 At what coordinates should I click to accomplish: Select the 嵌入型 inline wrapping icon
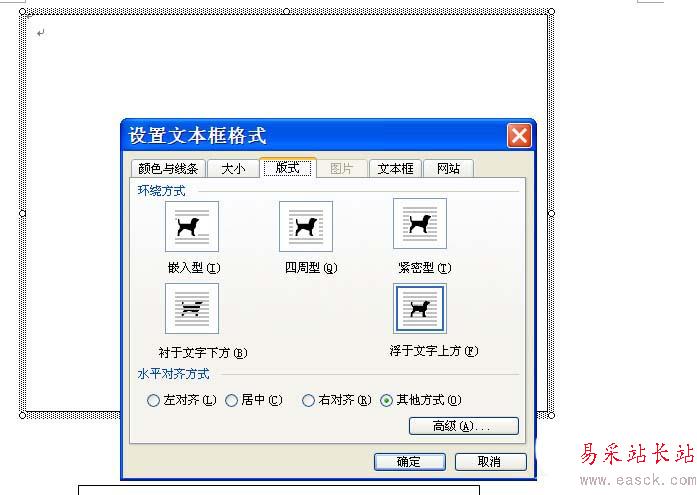pyautogui.click(x=192, y=227)
